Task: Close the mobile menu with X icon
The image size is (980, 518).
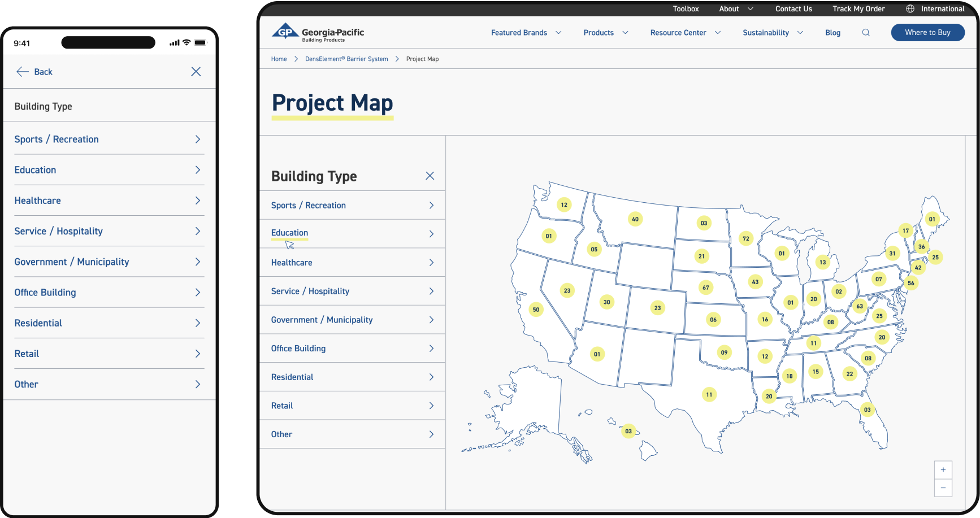Action: (196, 72)
